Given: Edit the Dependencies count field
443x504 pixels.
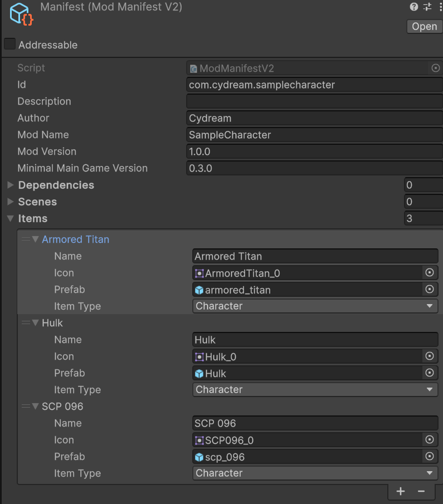Looking at the screenshot, I should point(423,185).
